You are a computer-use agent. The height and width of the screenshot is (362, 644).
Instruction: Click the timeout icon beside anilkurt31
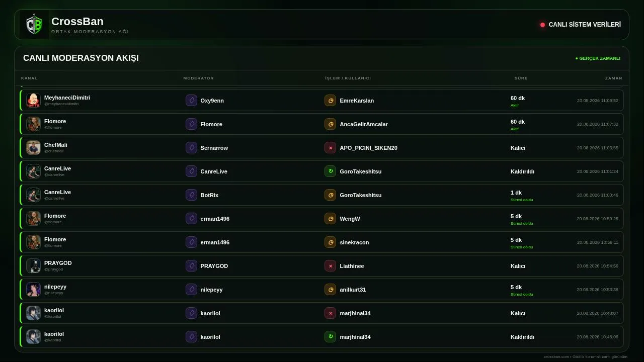tap(330, 290)
